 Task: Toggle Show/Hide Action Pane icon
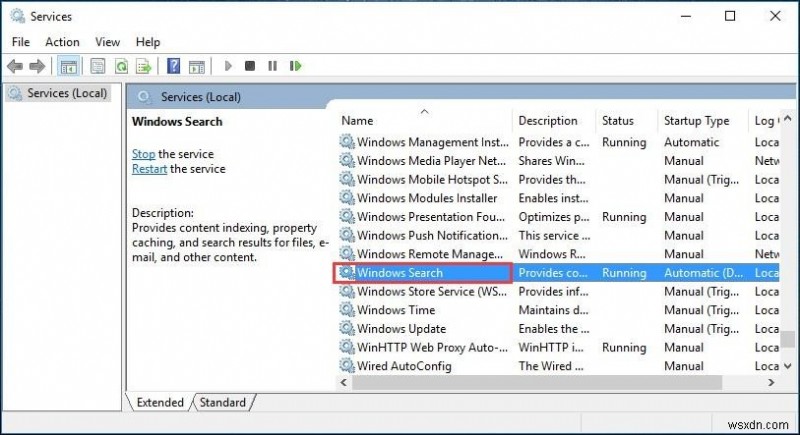(196, 66)
